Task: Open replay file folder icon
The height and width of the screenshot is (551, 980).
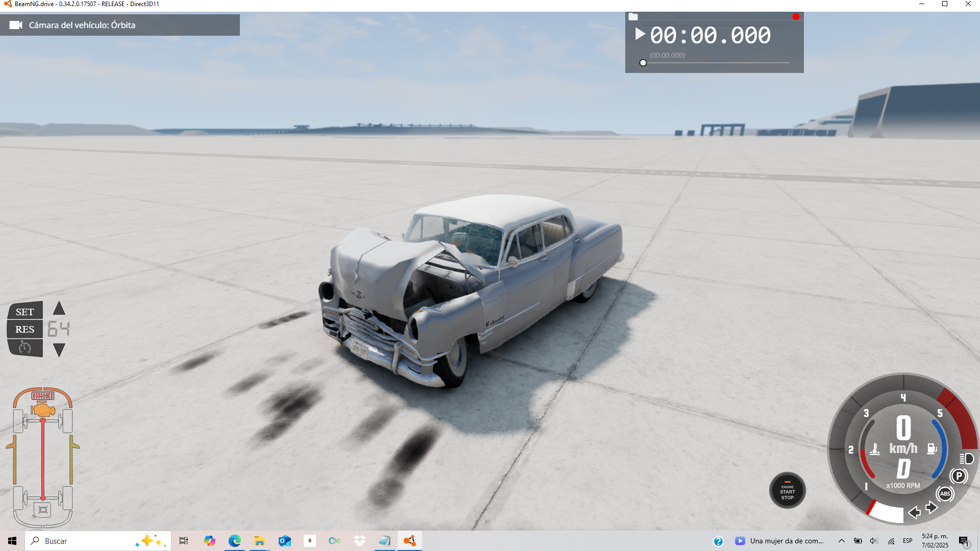Action: pyautogui.click(x=633, y=17)
